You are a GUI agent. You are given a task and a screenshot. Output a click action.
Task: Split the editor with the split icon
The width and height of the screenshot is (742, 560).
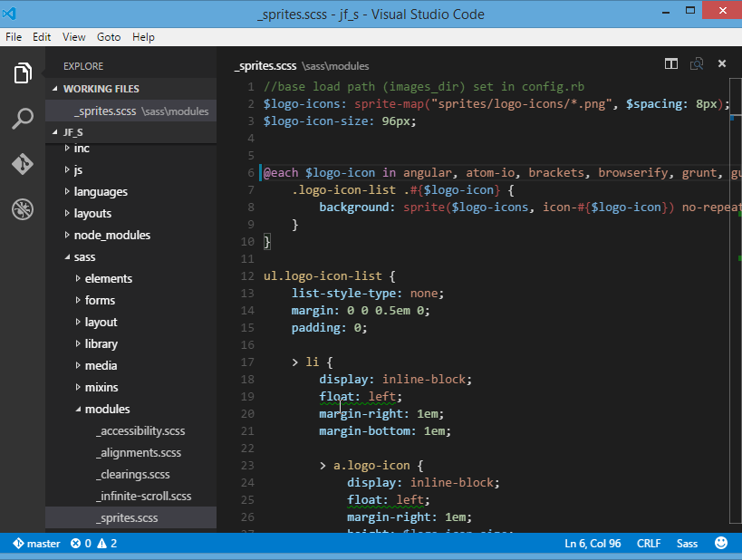671,63
